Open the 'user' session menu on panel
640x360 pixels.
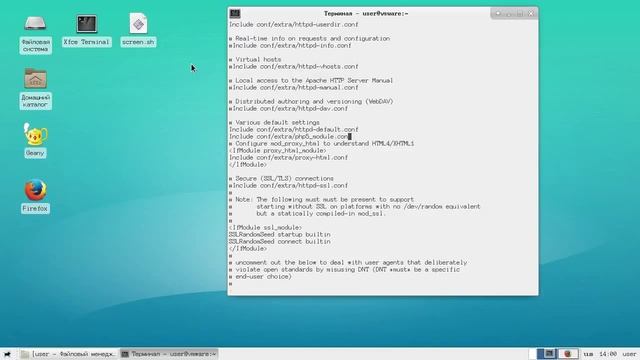click(x=629, y=354)
